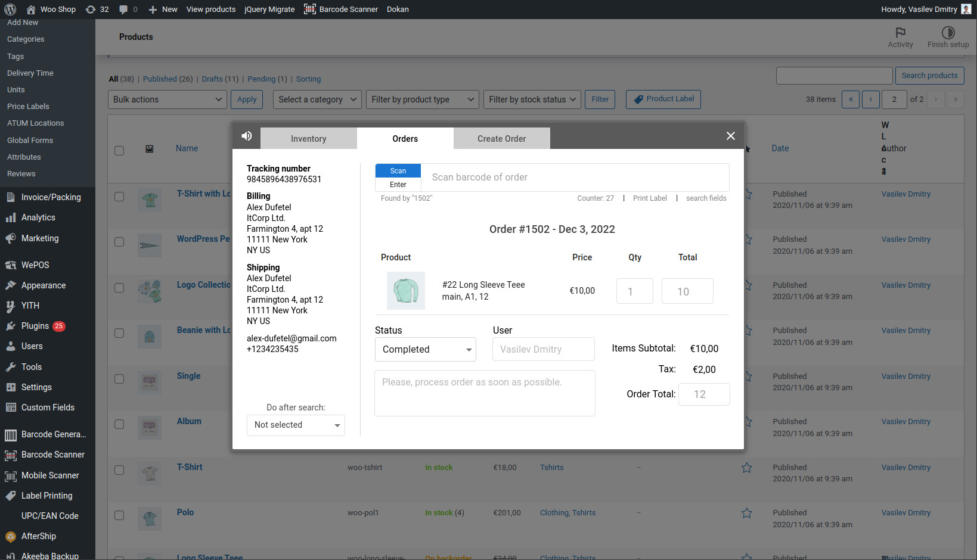Click the order note textarea
The height and width of the screenshot is (560, 977).
(485, 393)
